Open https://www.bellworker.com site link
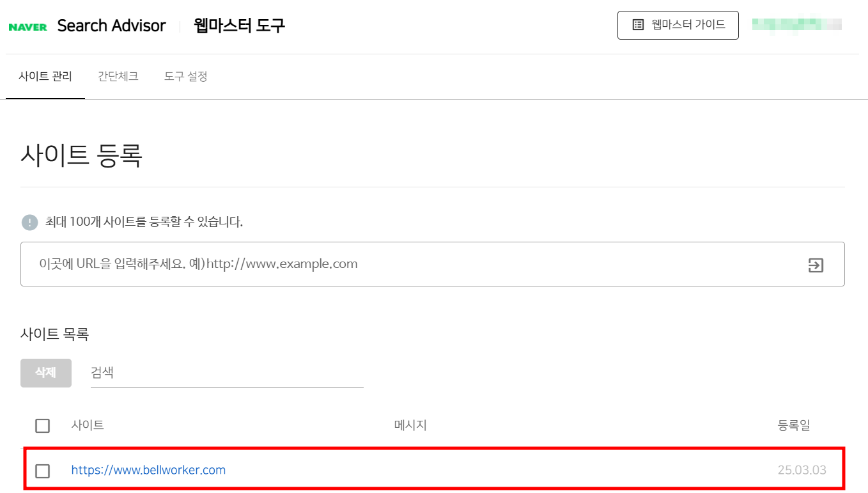 tap(148, 470)
